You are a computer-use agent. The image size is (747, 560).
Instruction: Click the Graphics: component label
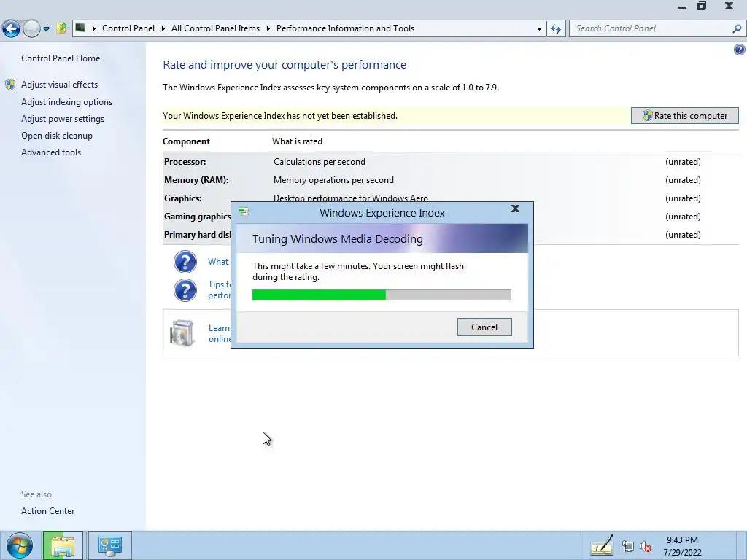183,198
